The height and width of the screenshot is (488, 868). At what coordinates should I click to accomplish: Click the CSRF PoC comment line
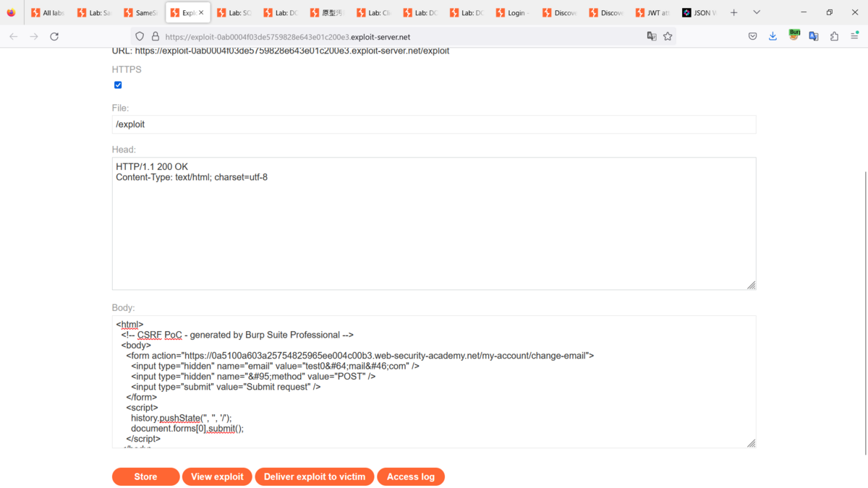click(237, 335)
